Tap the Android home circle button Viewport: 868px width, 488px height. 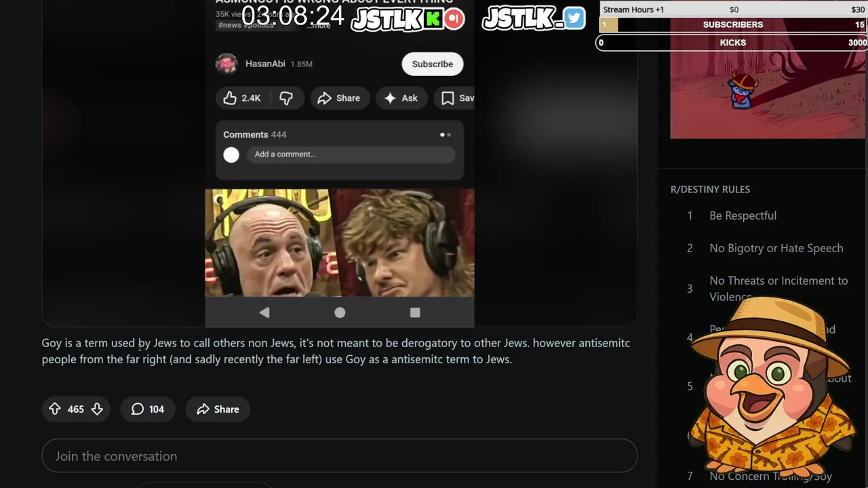pos(340,312)
